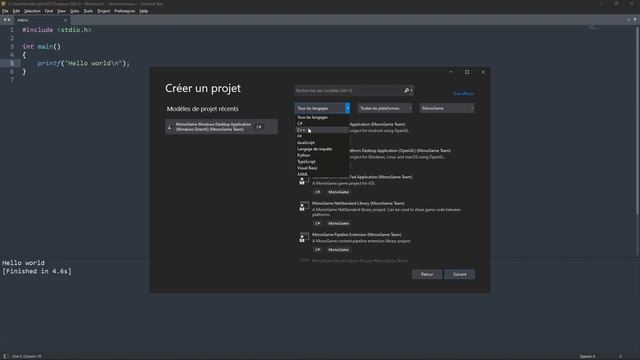
Task: Click the syntax indicator in status bar
Action: tap(620, 356)
